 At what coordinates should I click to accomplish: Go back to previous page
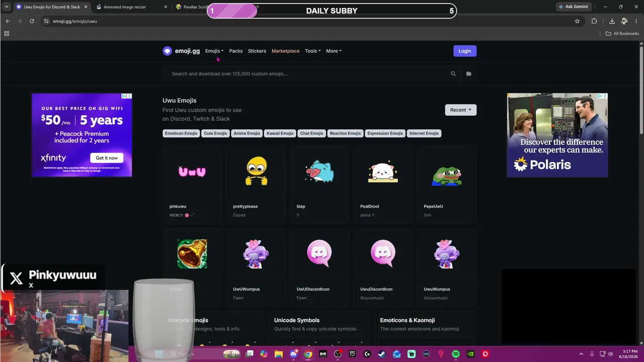[x=8, y=21]
